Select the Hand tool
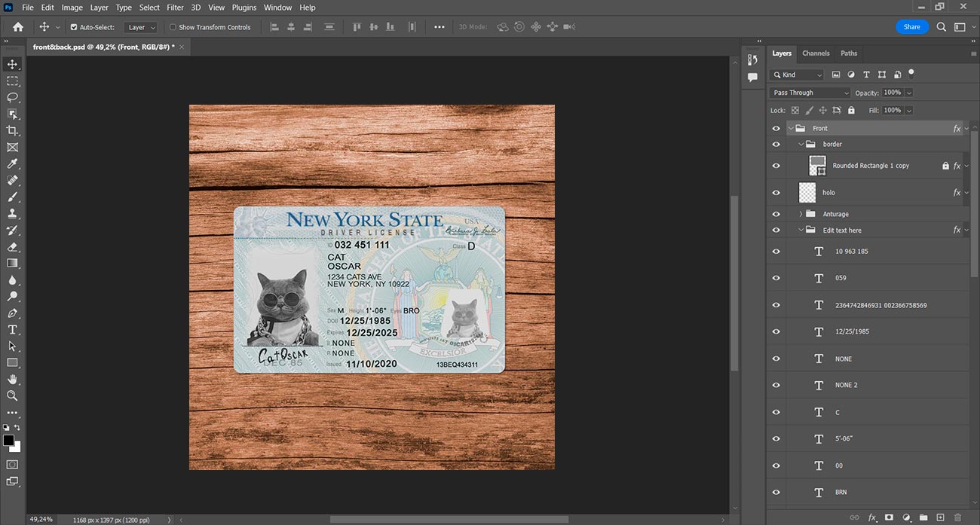The width and height of the screenshot is (980, 525). point(13,379)
